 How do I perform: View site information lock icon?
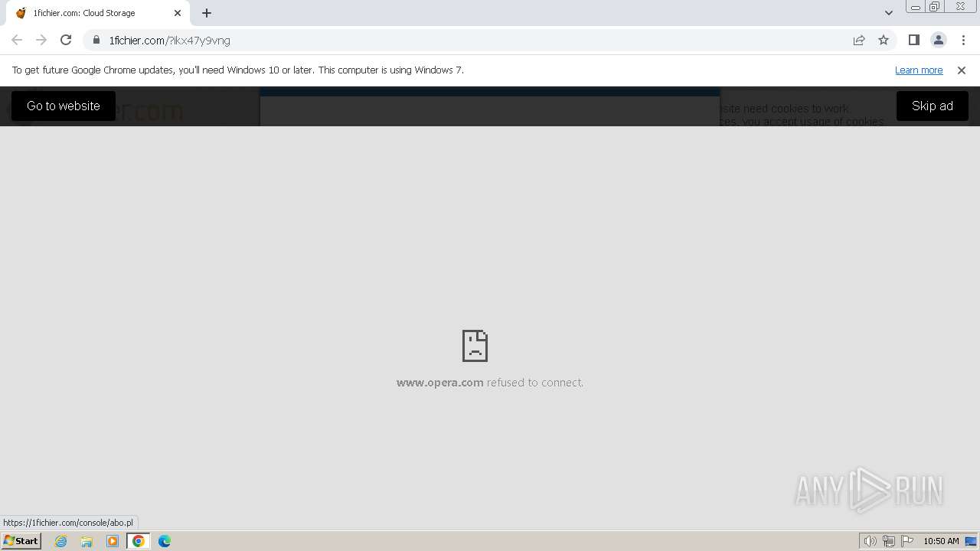click(96, 40)
